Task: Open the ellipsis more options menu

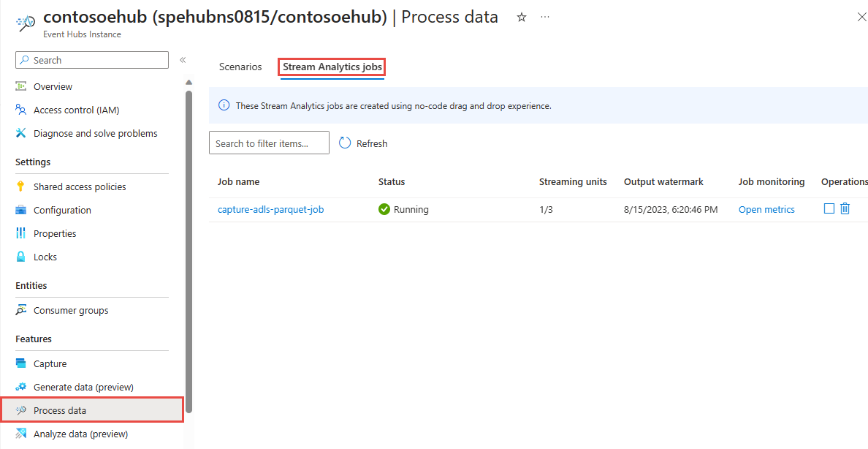Action: [x=545, y=17]
